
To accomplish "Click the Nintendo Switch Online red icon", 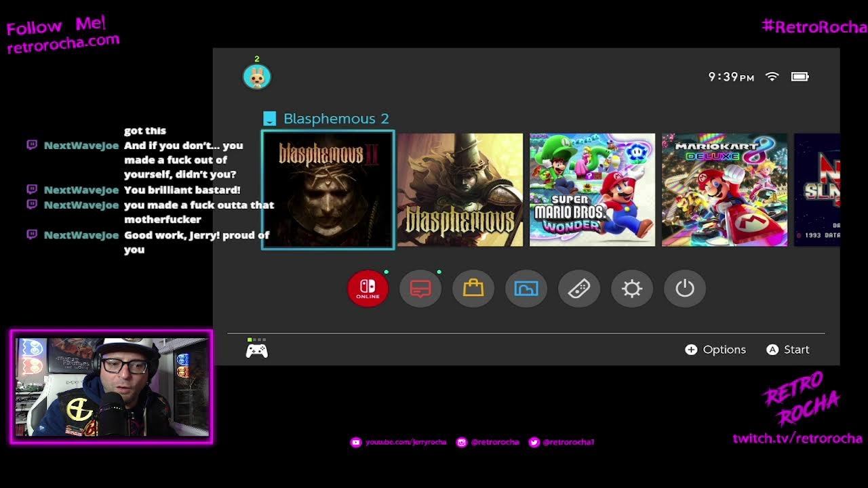I will (368, 289).
